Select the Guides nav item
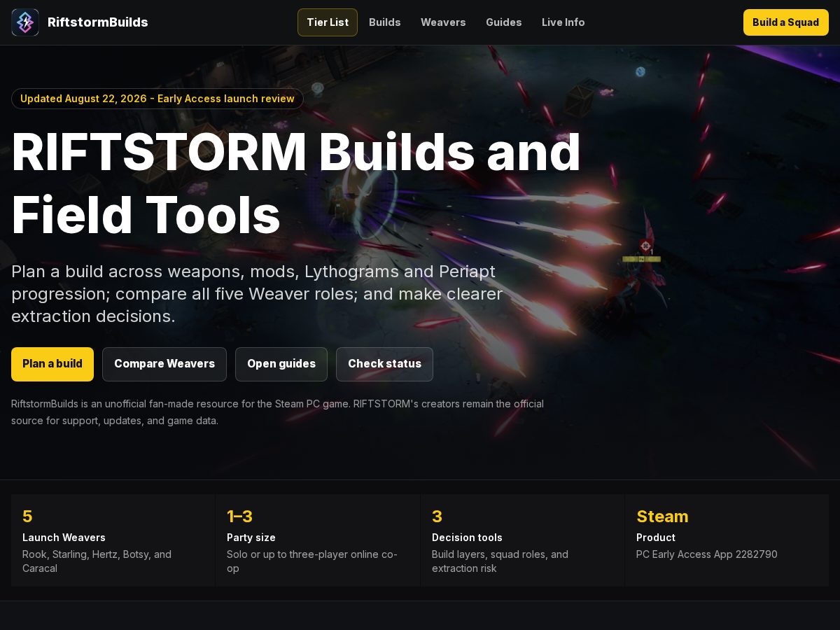Viewport: 840px width, 630px height. [504, 22]
